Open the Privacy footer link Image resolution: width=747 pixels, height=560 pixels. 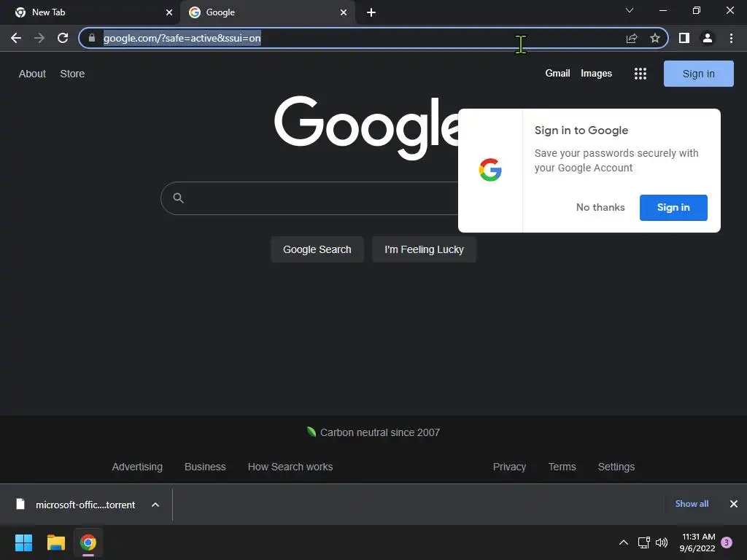(509, 467)
